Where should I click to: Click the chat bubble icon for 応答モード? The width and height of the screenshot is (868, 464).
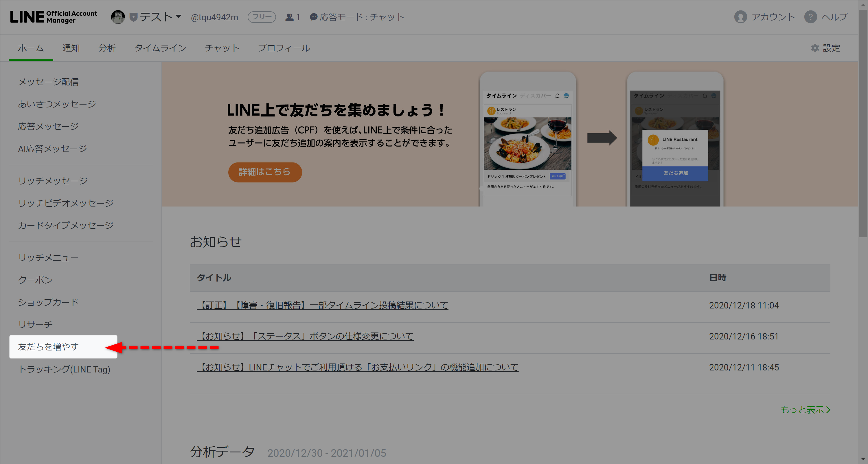313,17
